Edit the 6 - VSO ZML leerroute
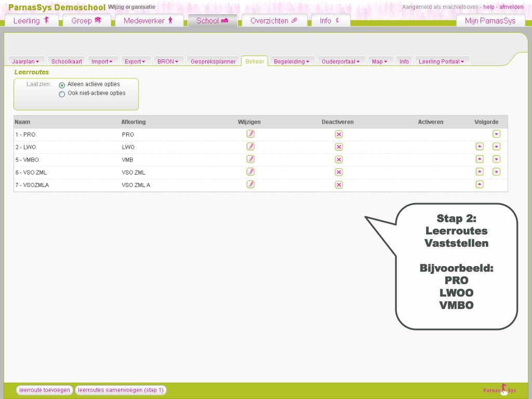This screenshot has height=399, width=532. pos(250,172)
